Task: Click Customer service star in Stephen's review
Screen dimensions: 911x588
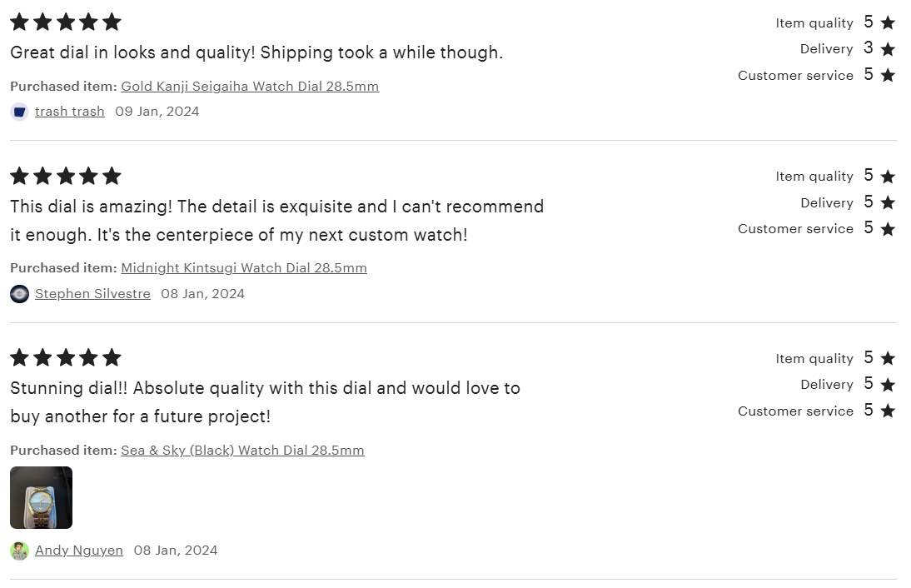Action: [x=888, y=229]
